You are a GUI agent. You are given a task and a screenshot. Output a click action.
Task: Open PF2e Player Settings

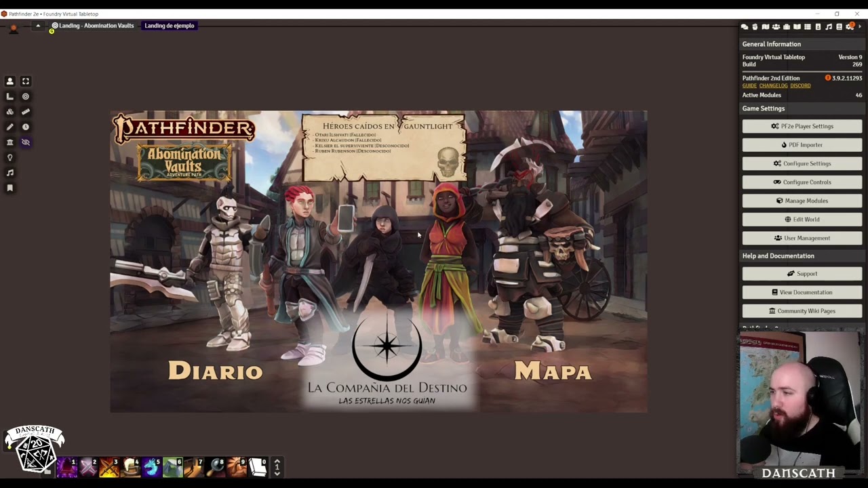click(802, 126)
